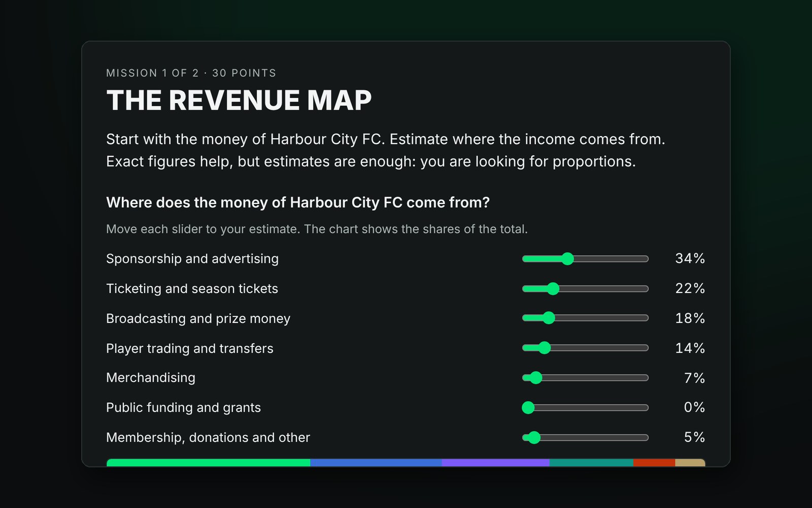The height and width of the screenshot is (508, 812).
Task: Select the 18% broadcasting value
Action: pyautogui.click(x=690, y=319)
